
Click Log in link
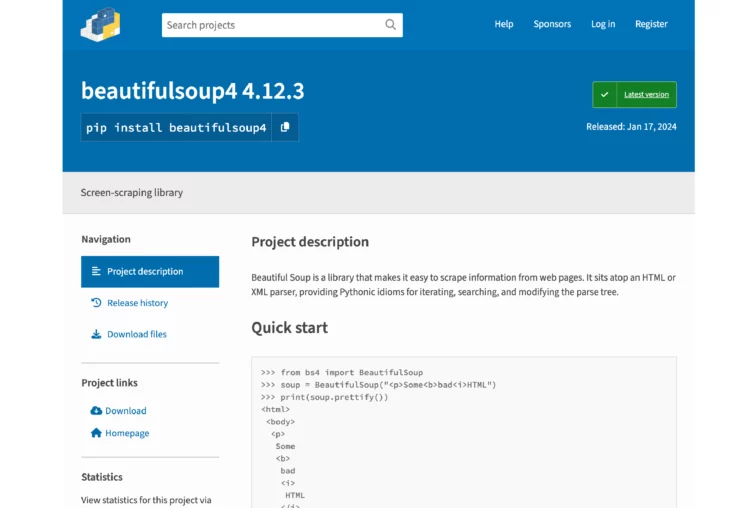[x=603, y=24]
